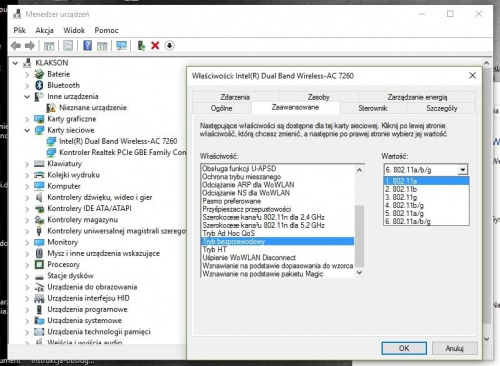Switch to the Szczegóły tab
500x366 pixels.
pyautogui.click(x=441, y=108)
